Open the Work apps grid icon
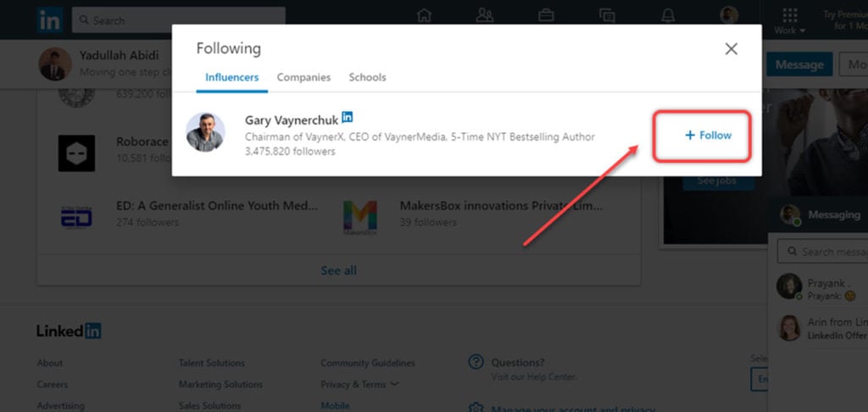 click(790, 15)
